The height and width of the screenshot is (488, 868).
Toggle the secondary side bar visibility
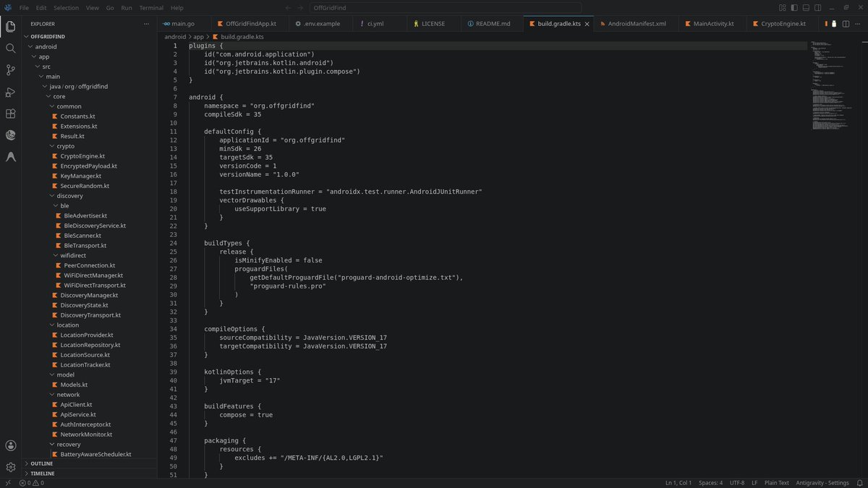point(819,7)
